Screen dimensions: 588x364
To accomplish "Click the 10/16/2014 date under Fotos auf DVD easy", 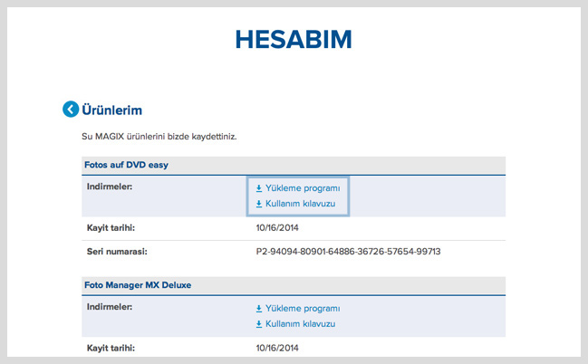I will (277, 227).
